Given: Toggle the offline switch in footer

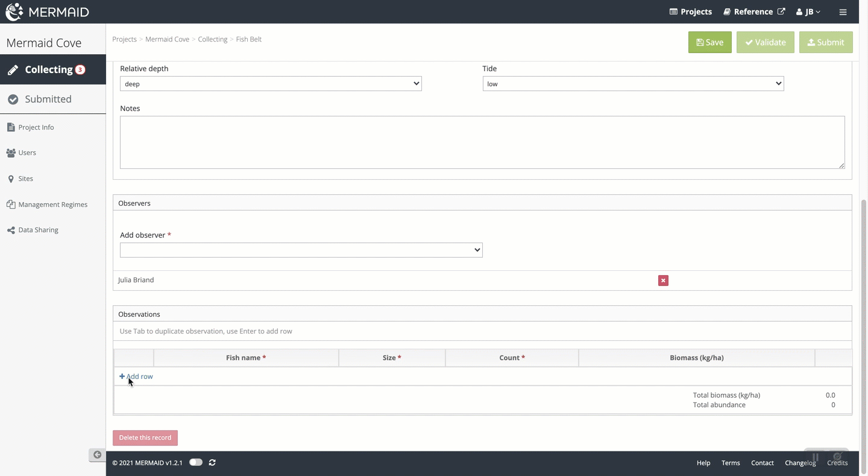Looking at the screenshot, I should [196, 463].
